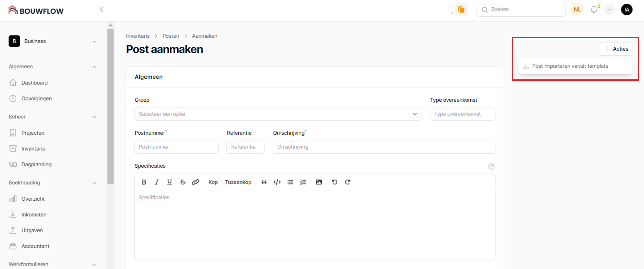Select Post importeren vanuit template

click(570, 66)
